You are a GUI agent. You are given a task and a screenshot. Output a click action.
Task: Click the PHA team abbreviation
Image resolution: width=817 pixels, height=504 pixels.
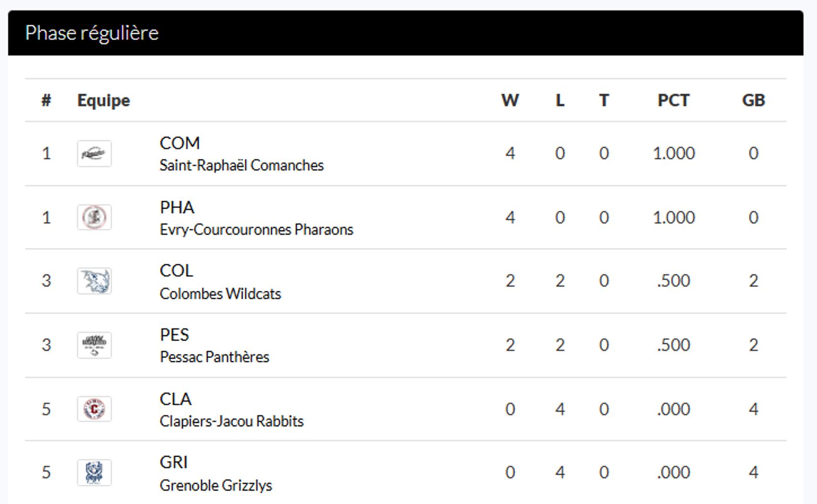point(177,207)
